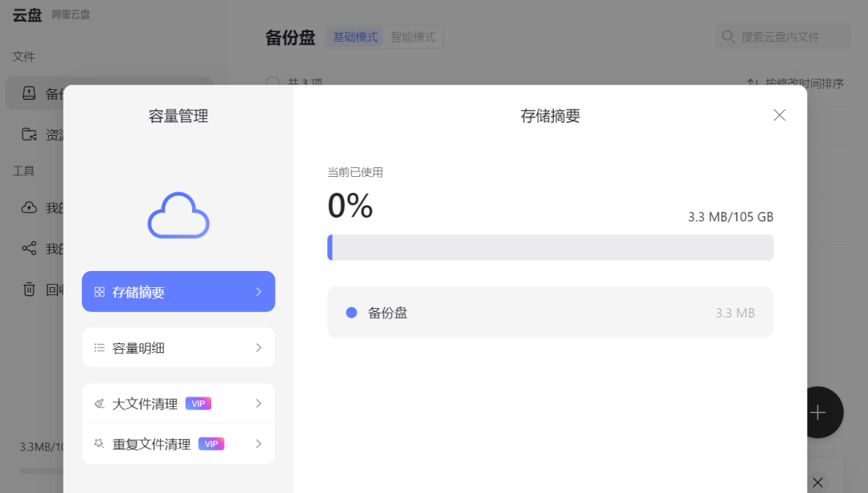
Task: Click the storage usage progress bar
Action: pyautogui.click(x=551, y=247)
